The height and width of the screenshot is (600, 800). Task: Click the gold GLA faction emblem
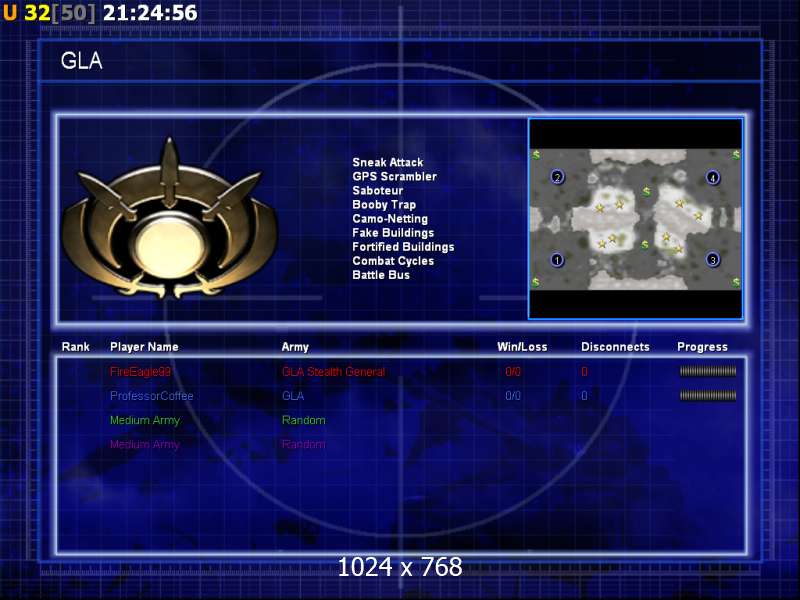coord(171,219)
